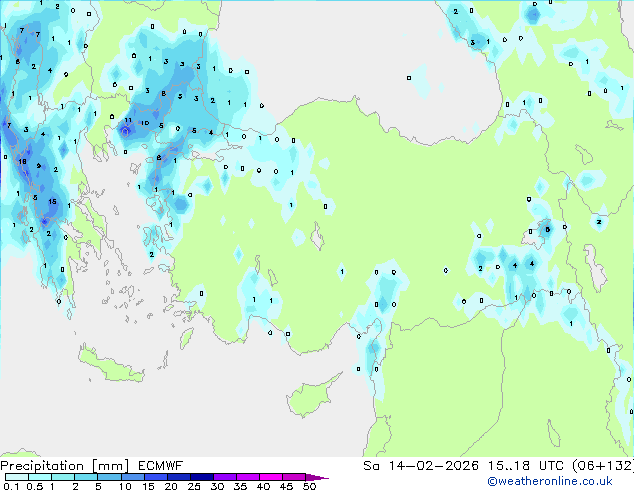Click the legend scale label '20'

pos(171,486)
